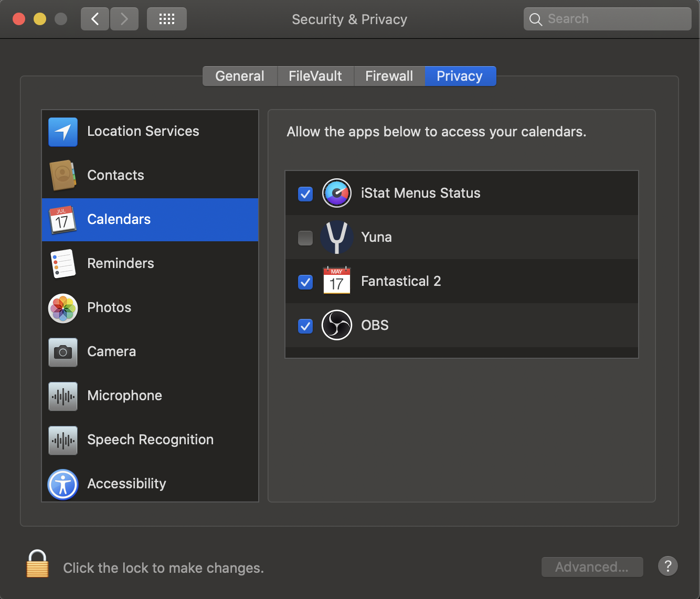The height and width of the screenshot is (599, 700).
Task: Select Camera label in privacy list
Action: click(112, 351)
